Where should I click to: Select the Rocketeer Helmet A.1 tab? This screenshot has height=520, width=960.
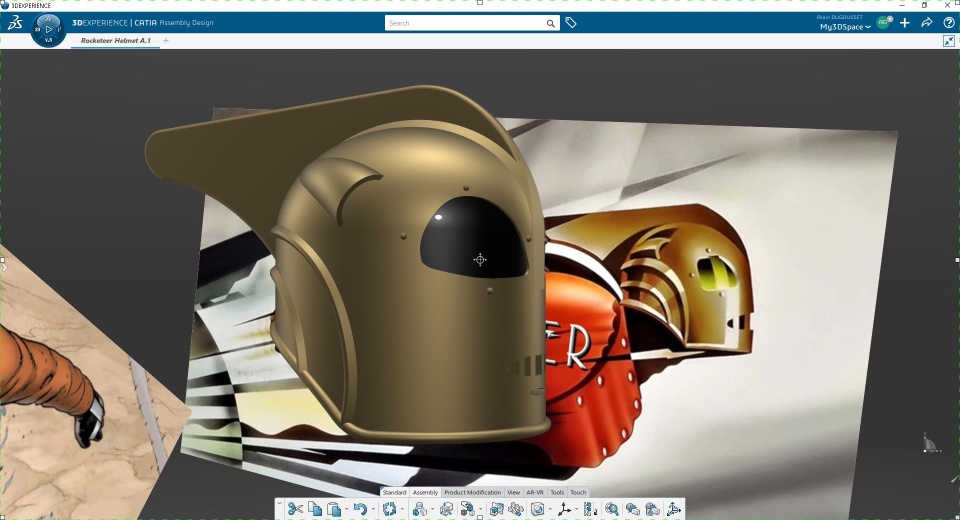pyautogui.click(x=116, y=40)
